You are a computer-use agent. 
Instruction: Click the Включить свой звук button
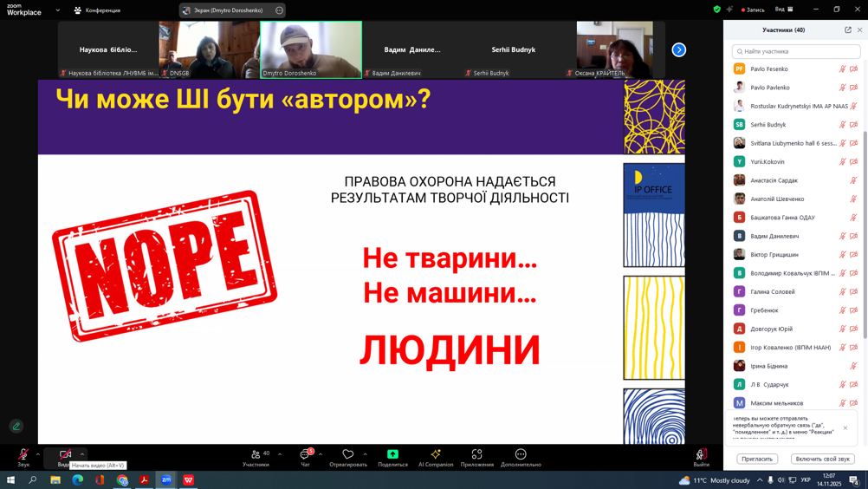click(x=824, y=459)
